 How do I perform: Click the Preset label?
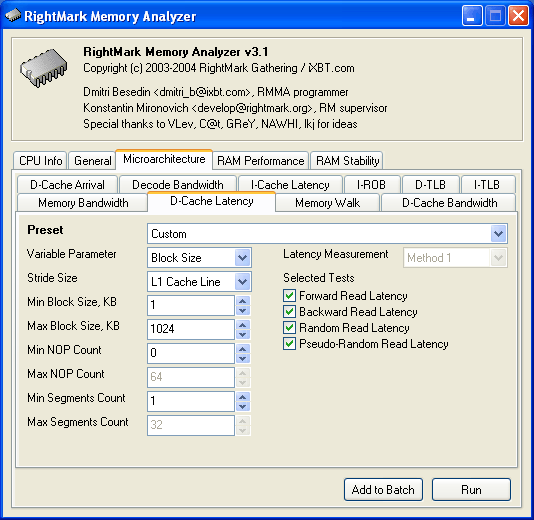(x=45, y=230)
